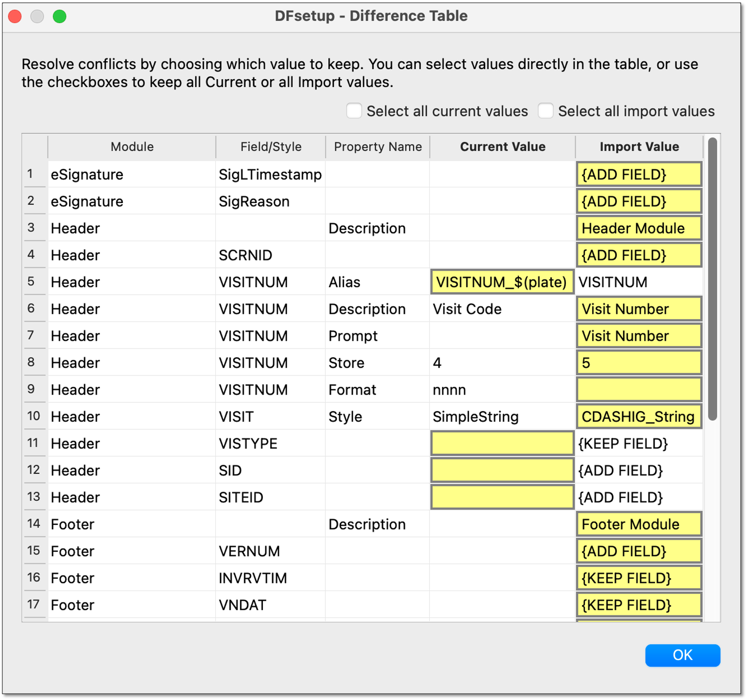Click the OK button
The height and width of the screenshot is (700, 747).
point(682,655)
